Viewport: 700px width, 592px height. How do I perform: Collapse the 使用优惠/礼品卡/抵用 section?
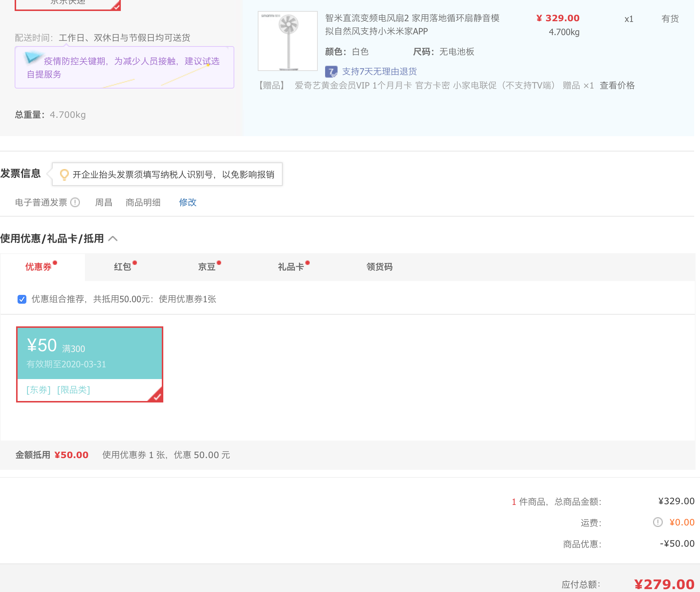[x=113, y=239]
